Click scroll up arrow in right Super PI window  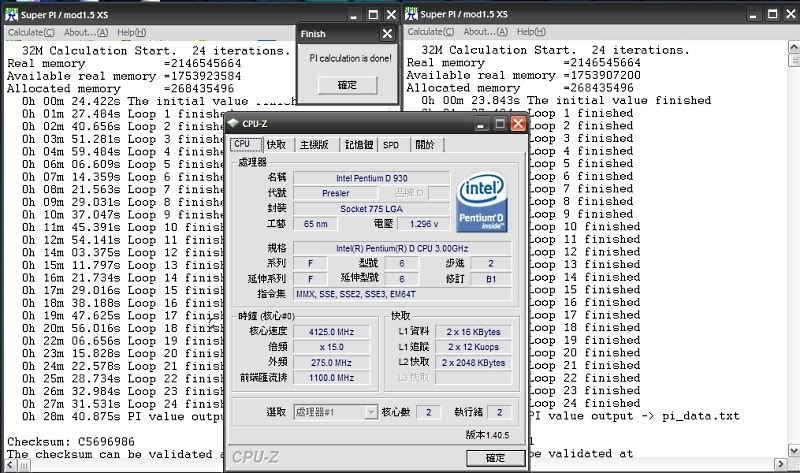pos(794,47)
